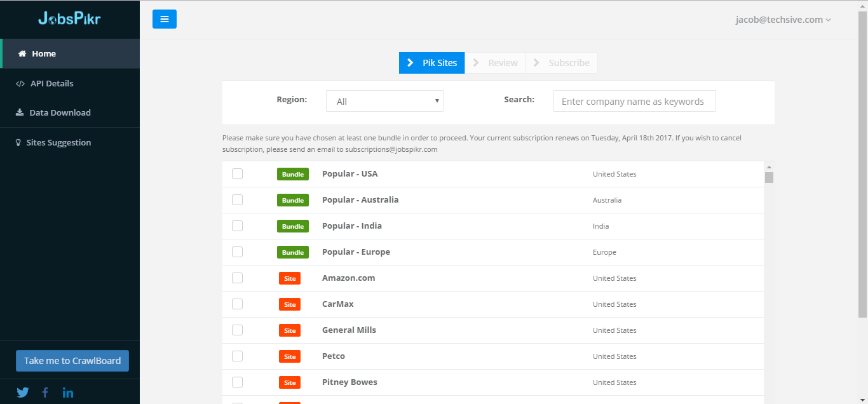Open the Region dropdown

click(384, 102)
